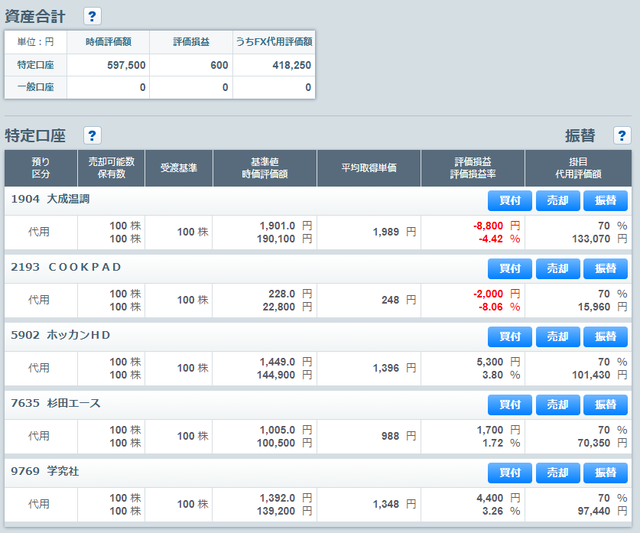The width and height of the screenshot is (640, 533).
Task: Select stock name 2193 COOKPAD
Action: pyautogui.click(x=66, y=267)
